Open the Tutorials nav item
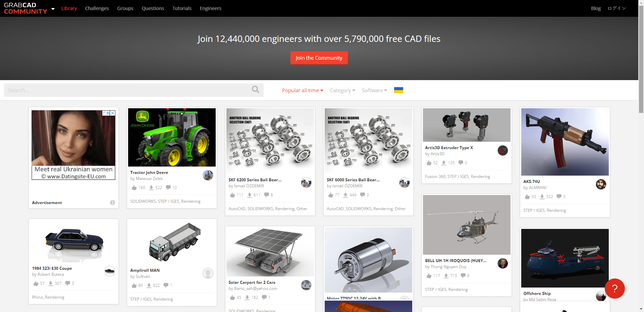The image size is (644, 312). point(182,8)
